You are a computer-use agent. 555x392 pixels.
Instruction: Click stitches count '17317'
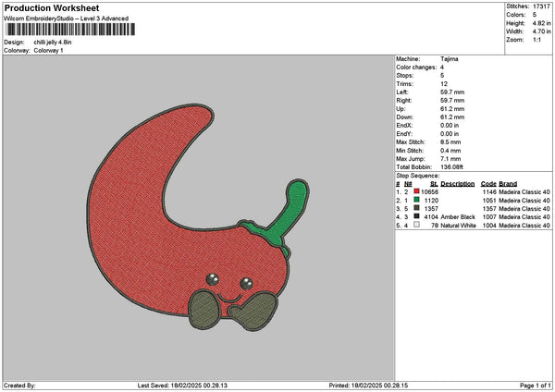pos(541,6)
